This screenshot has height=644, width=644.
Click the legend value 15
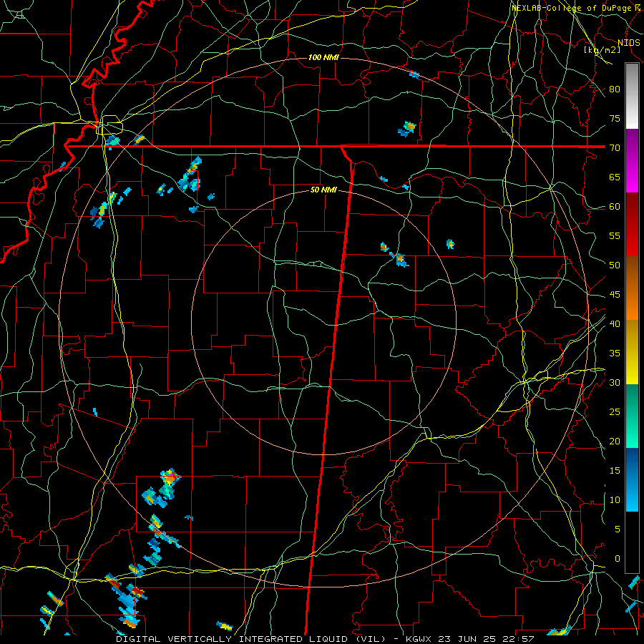tap(615, 471)
